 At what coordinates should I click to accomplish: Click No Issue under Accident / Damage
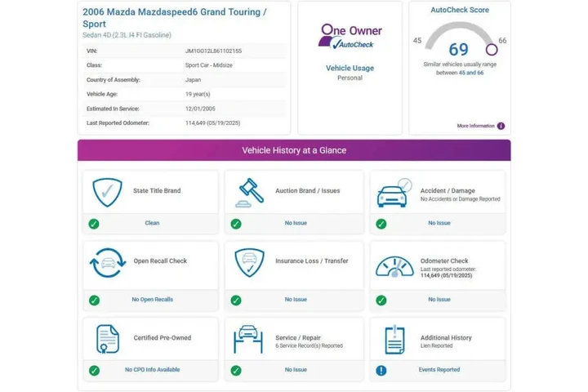[439, 223]
